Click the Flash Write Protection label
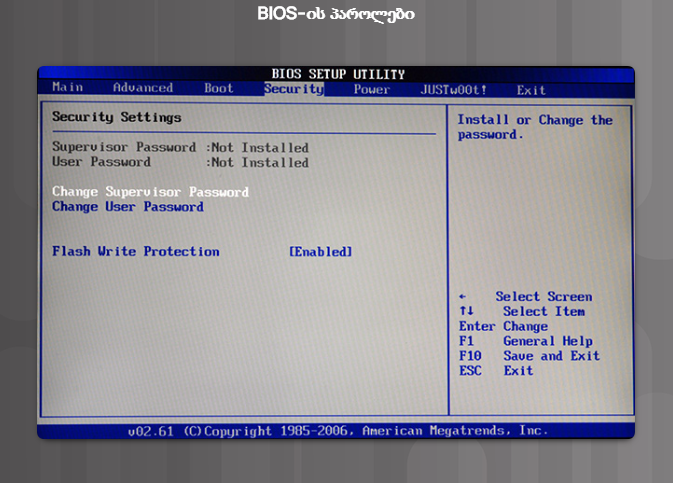The height and width of the screenshot is (483, 673). tap(135, 252)
